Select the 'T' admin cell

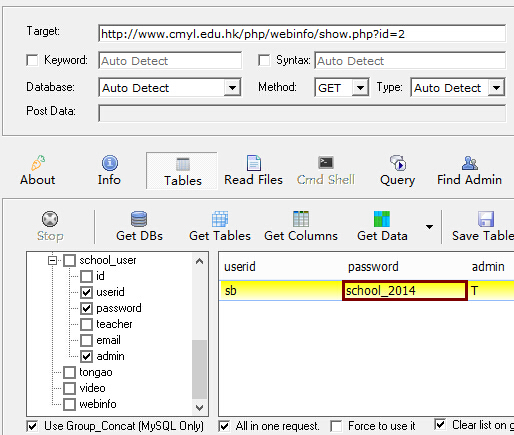pos(491,290)
